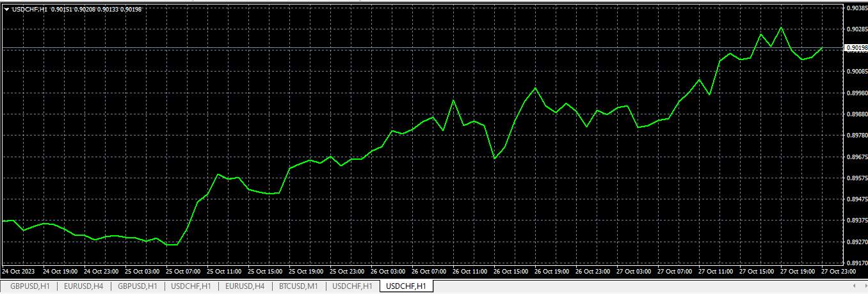Click the 0.89980 price axis label
868x294 pixels.
(x=856, y=93)
